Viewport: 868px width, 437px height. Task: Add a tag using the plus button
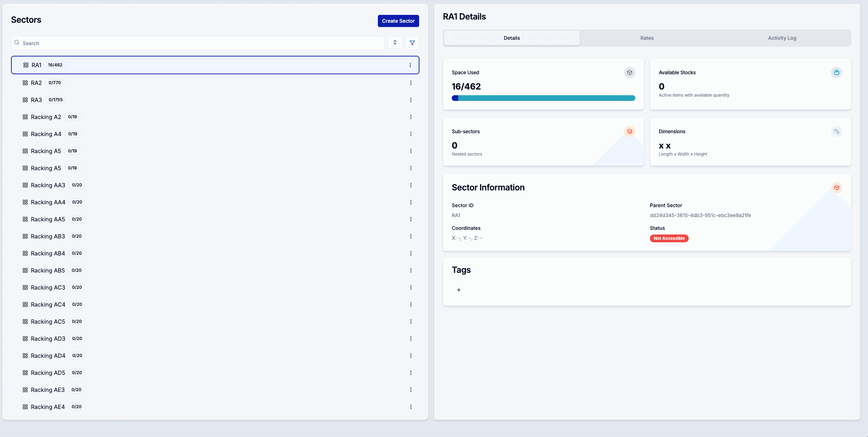(x=459, y=290)
